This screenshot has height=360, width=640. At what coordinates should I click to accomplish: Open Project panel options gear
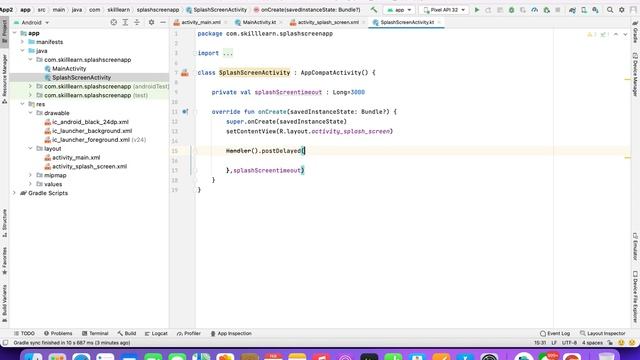coord(151,22)
